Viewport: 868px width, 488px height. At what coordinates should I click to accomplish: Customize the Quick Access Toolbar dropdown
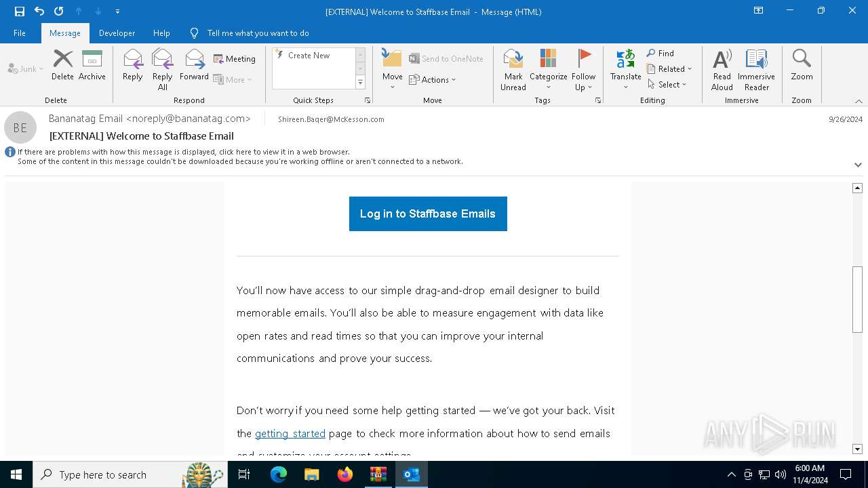117,12
